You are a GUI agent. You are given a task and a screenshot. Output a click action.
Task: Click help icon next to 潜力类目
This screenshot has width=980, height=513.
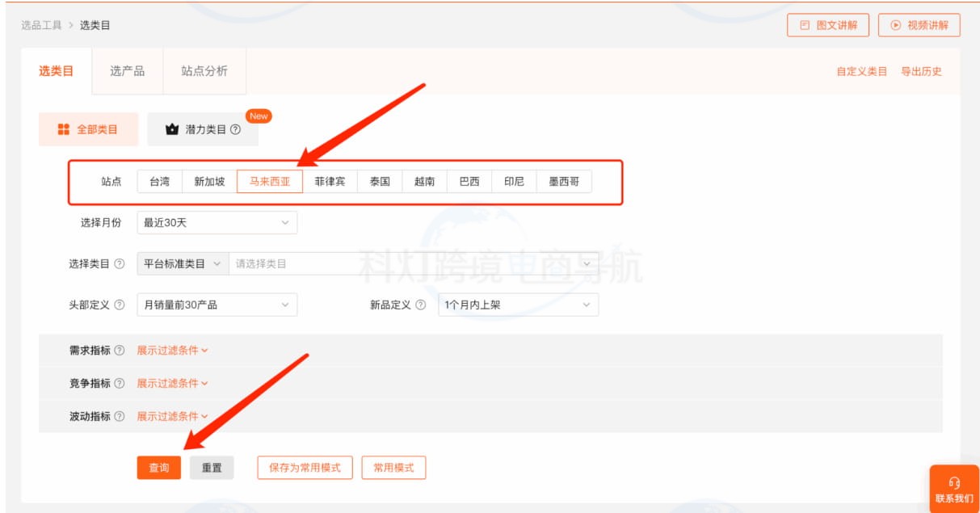(x=236, y=129)
